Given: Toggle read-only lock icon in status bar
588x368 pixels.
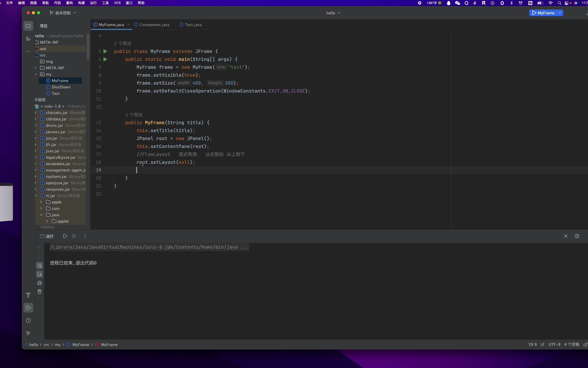Looking at the screenshot, I should [x=585, y=344].
